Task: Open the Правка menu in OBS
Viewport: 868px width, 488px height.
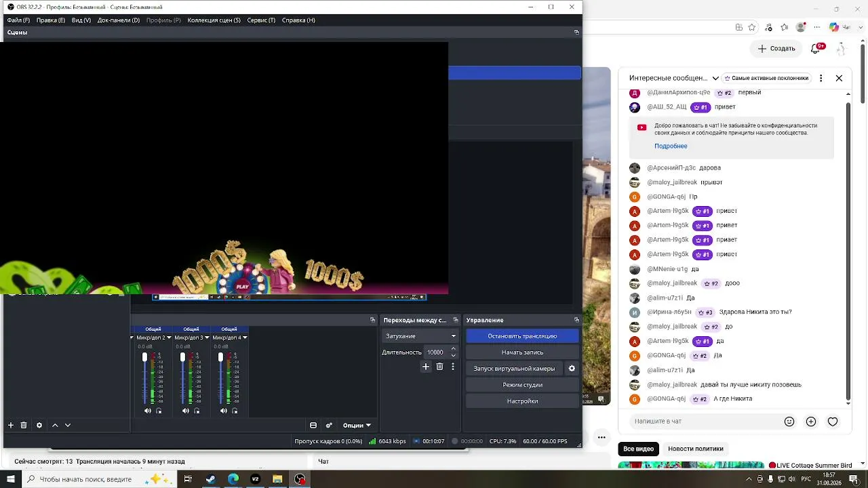Action: [x=51, y=20]
